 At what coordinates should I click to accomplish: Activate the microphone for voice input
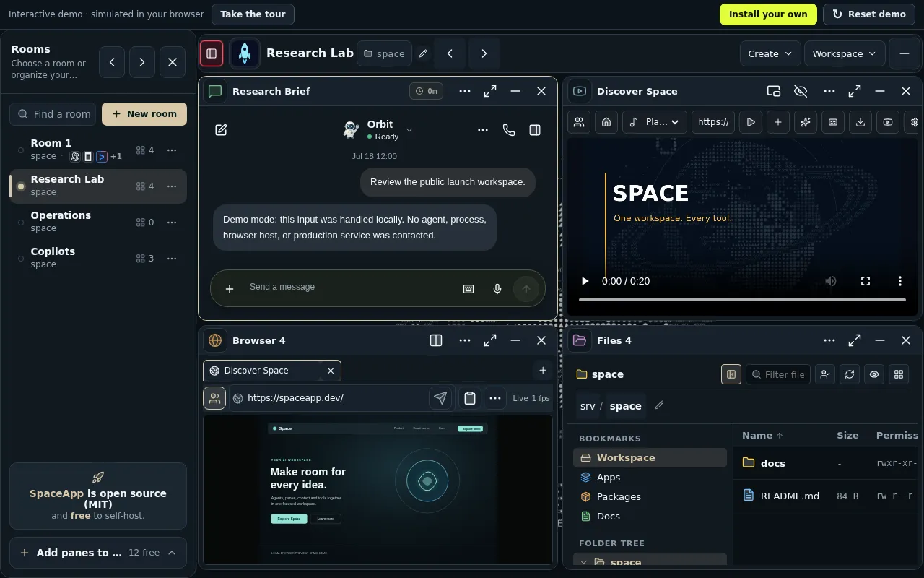497,289
